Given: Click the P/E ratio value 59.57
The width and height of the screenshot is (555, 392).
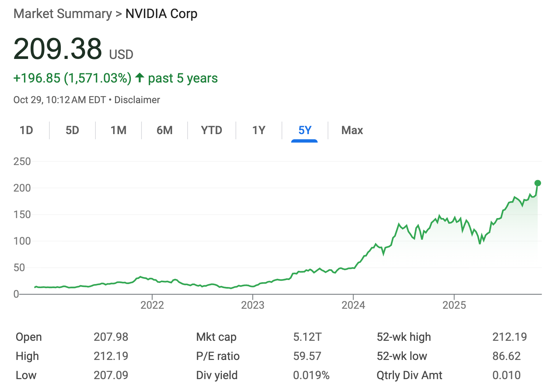Looking at the screenshot, I should pyautogui.click(x=307, y=356).
